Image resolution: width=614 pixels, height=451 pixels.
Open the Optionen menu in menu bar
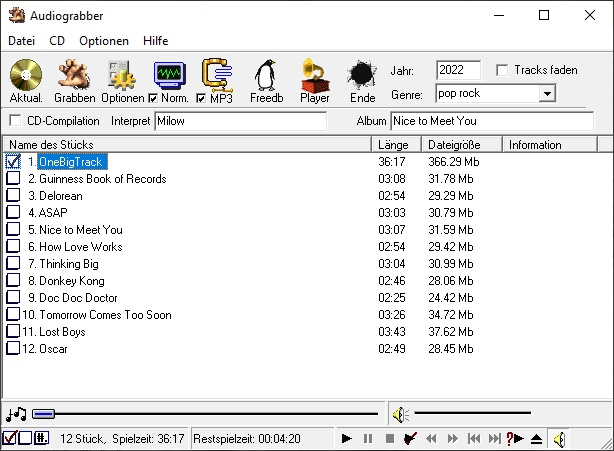(x=104, y=41)
